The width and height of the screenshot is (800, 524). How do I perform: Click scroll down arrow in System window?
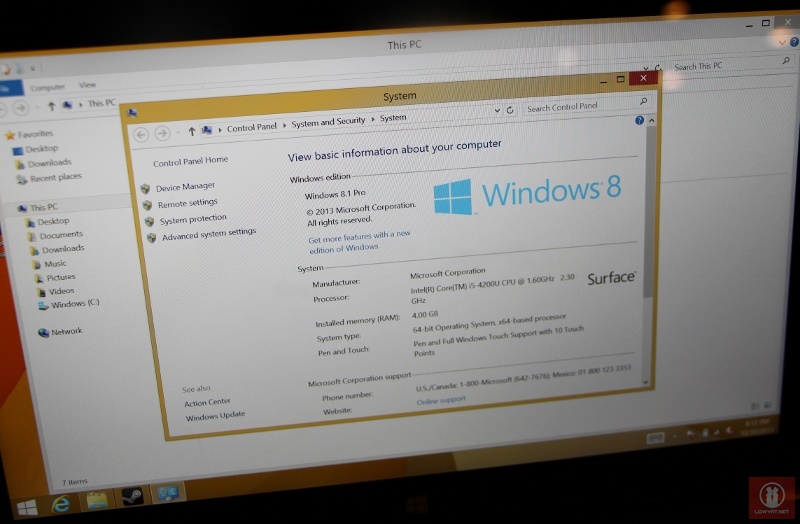pos(645,382)
